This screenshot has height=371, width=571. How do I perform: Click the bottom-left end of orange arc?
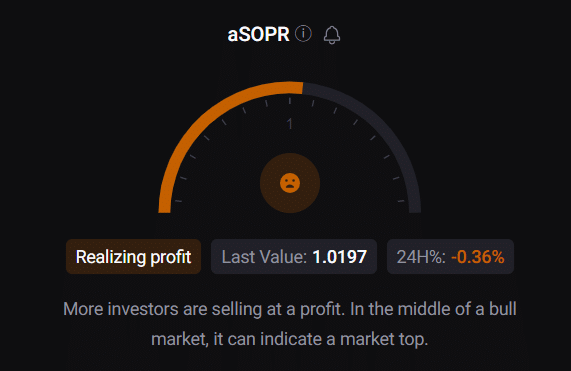[165, 208]
